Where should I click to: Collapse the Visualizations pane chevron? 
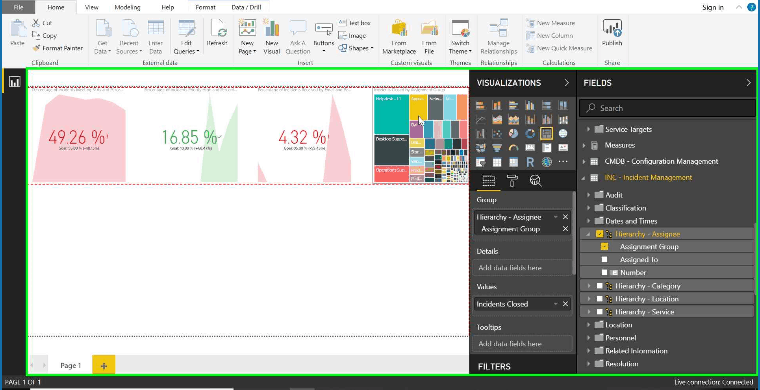[567, 83]
